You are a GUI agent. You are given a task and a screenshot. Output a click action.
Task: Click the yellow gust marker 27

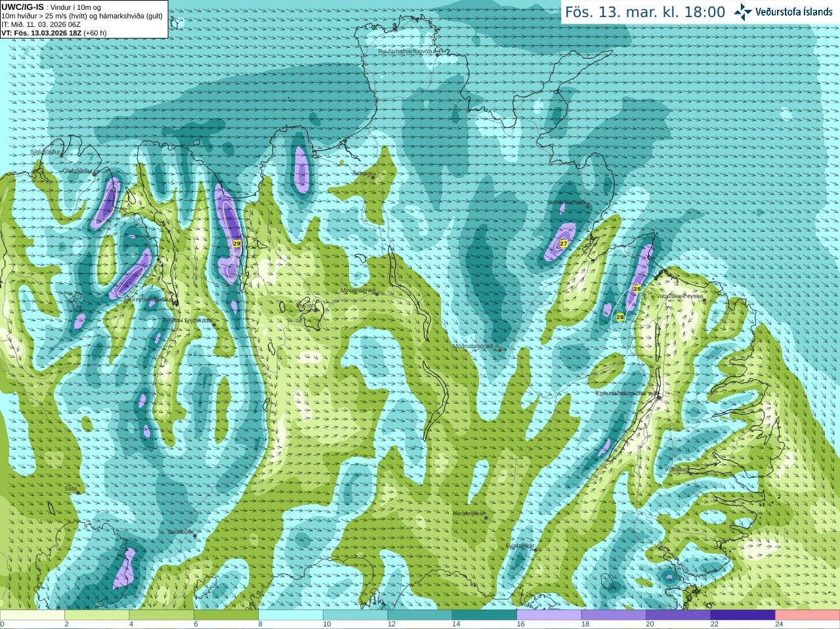coord(563,244)
